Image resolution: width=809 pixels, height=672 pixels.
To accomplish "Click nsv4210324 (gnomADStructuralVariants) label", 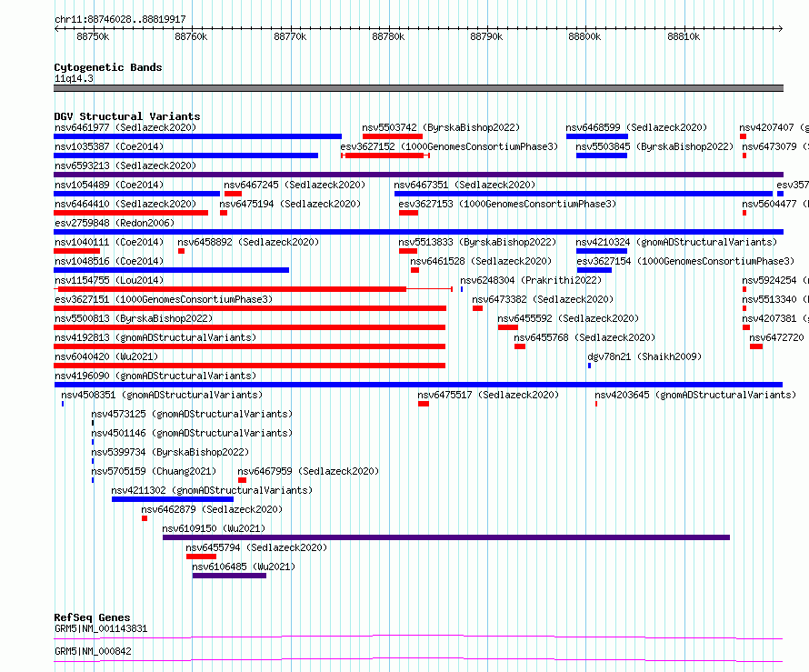I will click(676, 242).
